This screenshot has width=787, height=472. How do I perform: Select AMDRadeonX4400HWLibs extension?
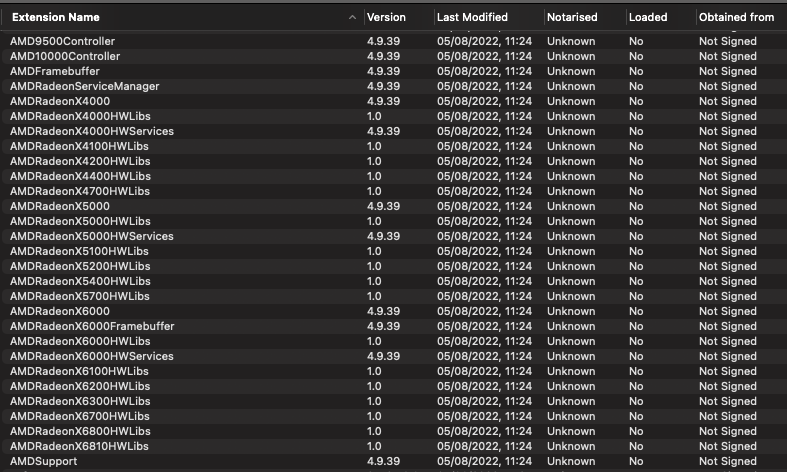(x=394, y=176)
